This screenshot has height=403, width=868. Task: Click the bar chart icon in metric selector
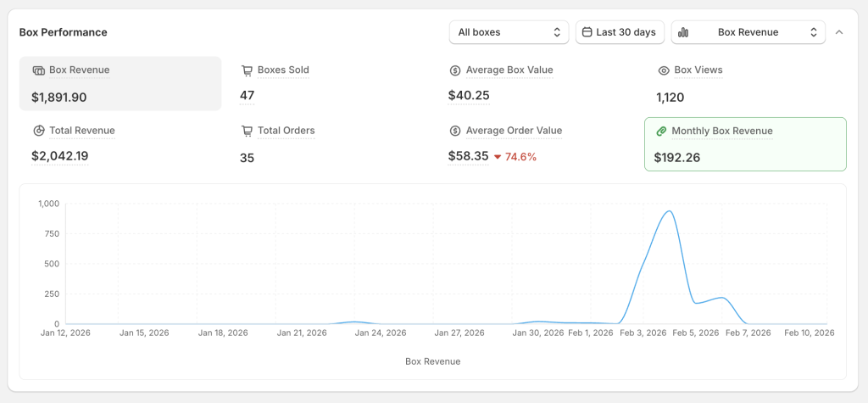(x=683, y=32)
